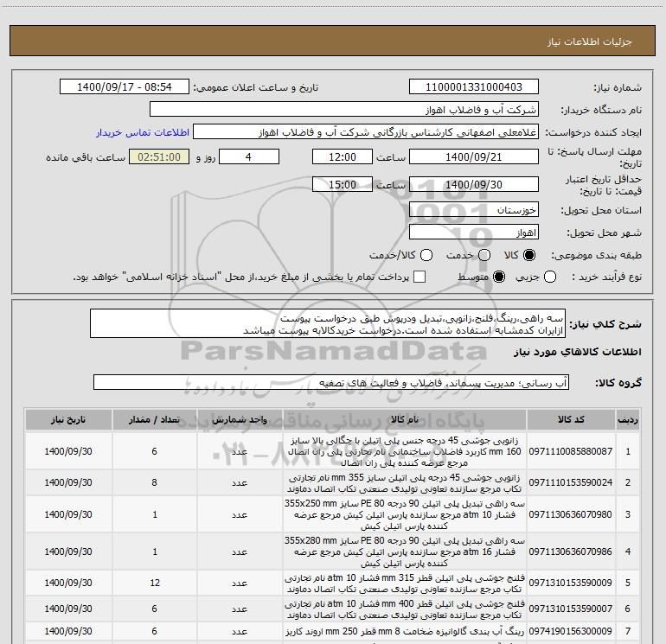Click row 7 item name رینگ آب بندی گالوانیزه
The image size is (666, 644).
[x=405, y=631]
